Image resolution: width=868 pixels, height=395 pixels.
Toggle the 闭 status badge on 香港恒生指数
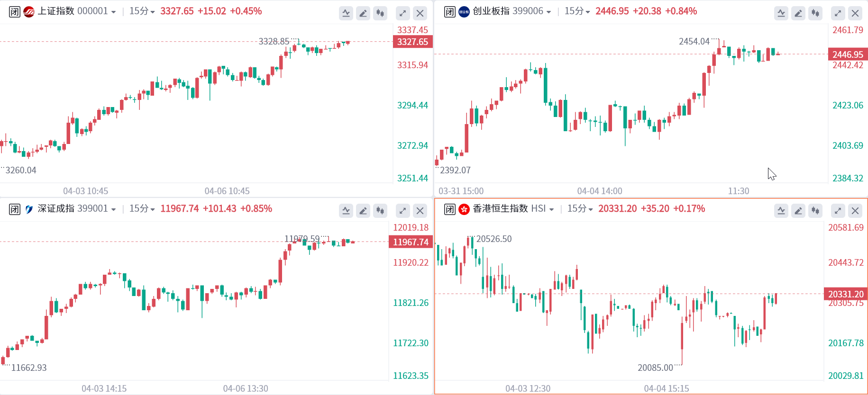[450, 209]
